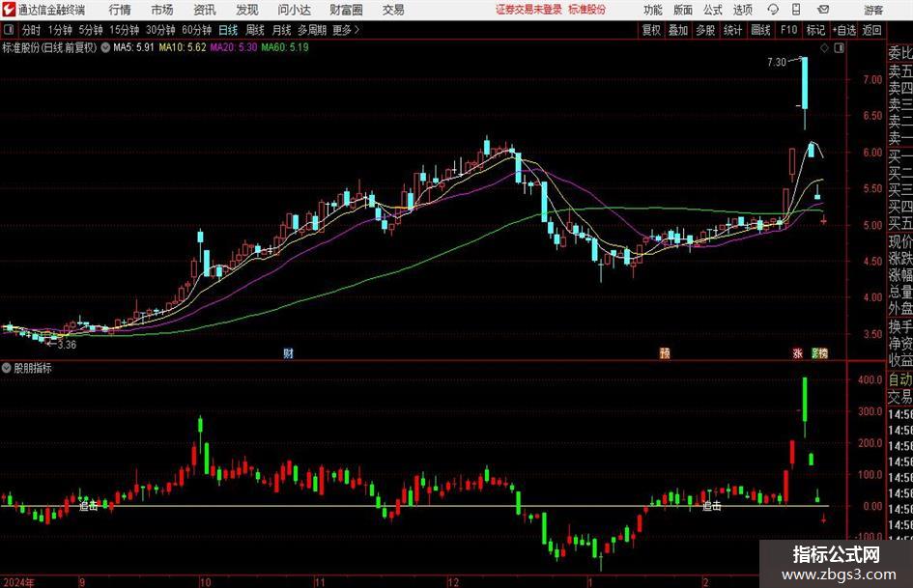The image size is (913, 588).
Task: Open the 公式 menu
Action: (712, 10)
